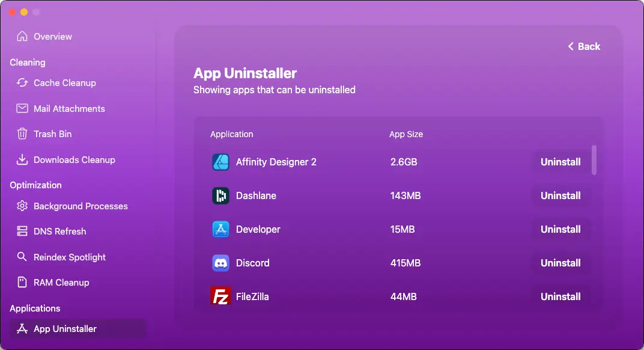644x350 pixels.
Task: Click the Developer app icon
Action: 220,229
